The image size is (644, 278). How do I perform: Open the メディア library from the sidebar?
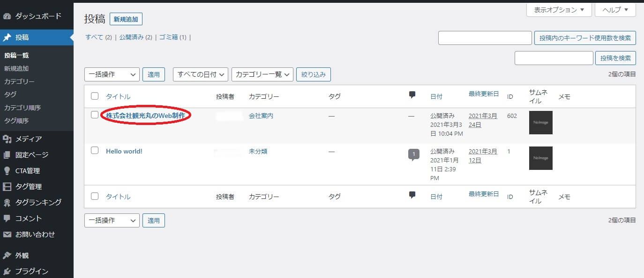[28, 139]
